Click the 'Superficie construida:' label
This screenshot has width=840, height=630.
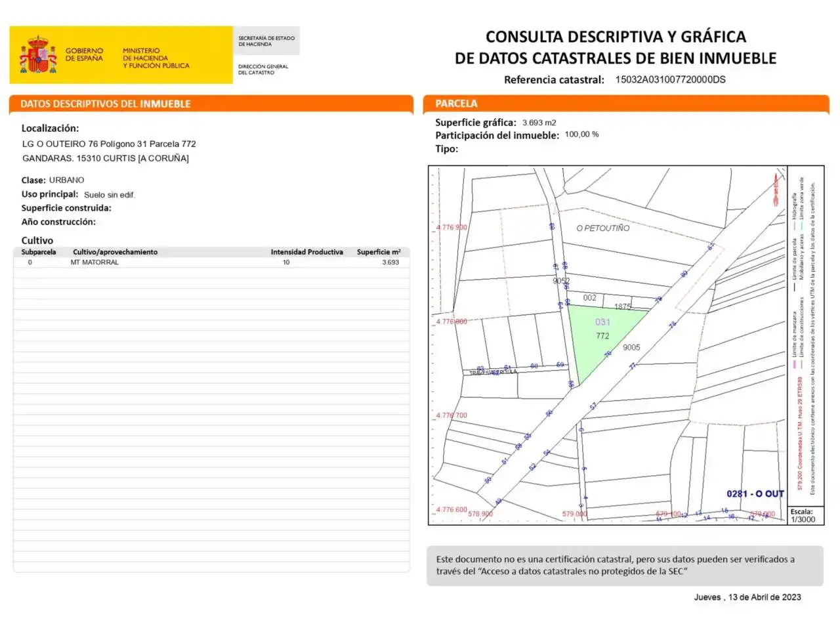coord(66,208)
